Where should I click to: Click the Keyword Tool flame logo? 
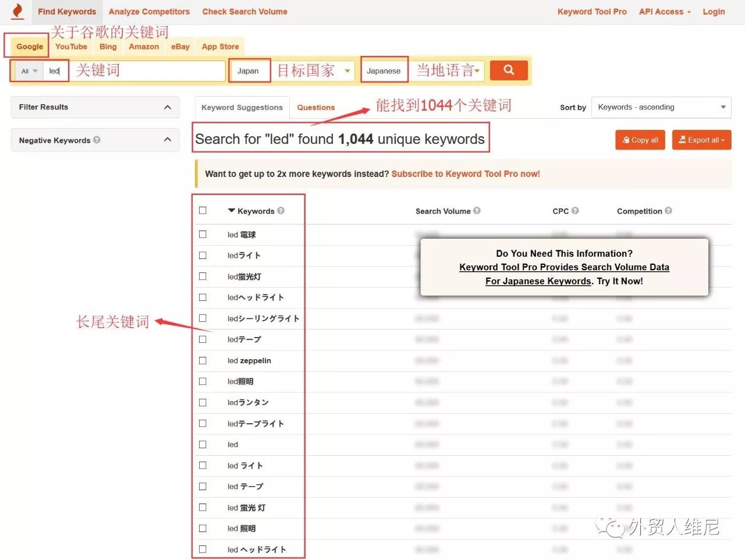pos(17,11)
